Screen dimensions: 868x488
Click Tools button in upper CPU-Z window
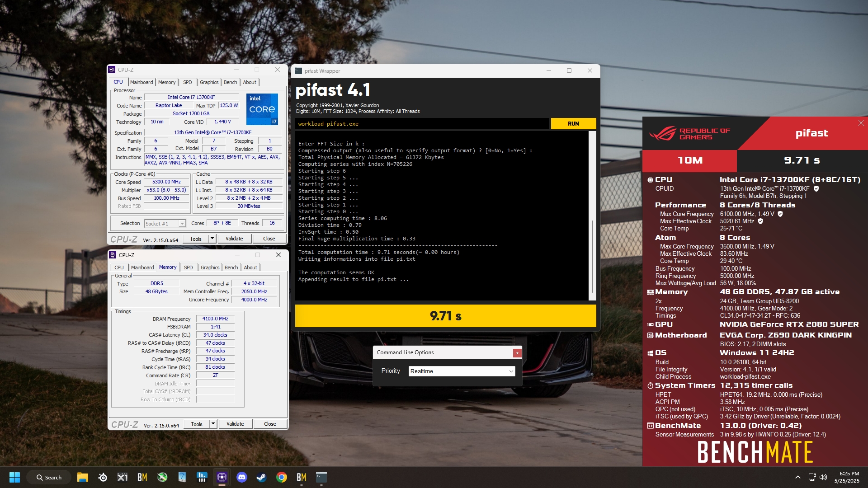196,239
